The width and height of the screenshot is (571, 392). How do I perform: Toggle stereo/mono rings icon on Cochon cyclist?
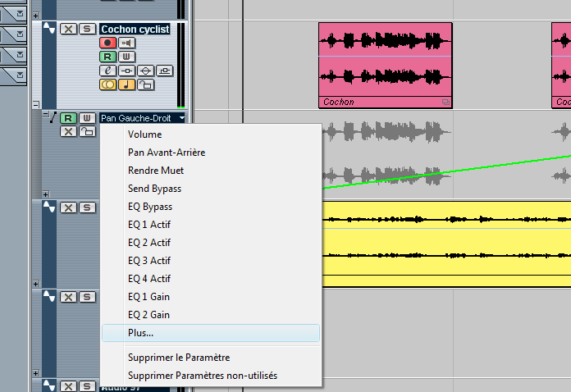pyautogui.click(x=107, y=84)
